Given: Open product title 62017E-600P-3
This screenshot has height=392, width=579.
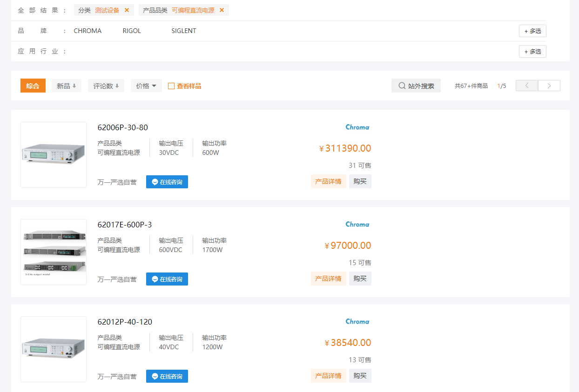Looking at the screenshot, I should tap(125, 225).
